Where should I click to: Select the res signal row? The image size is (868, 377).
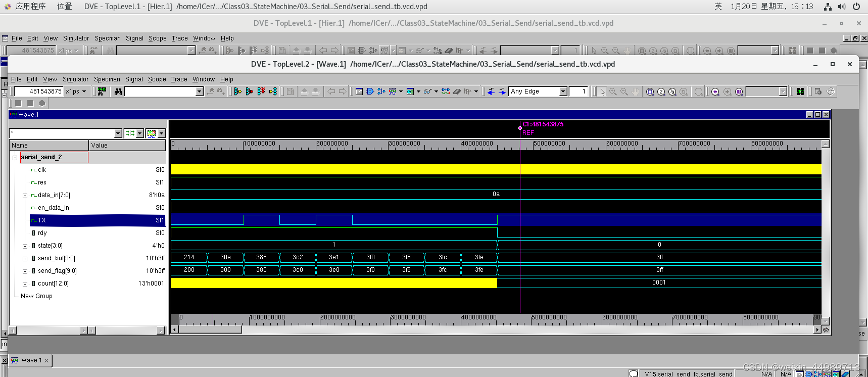pos(98,182)
